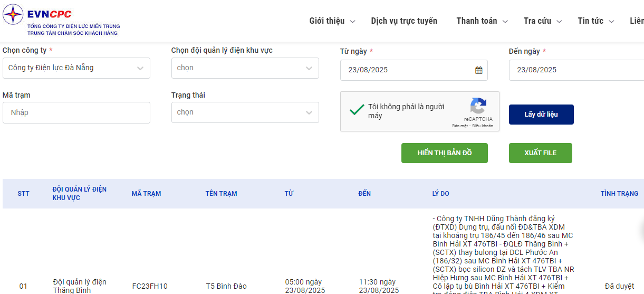Select Dịch vụ trực tuyến menu item
Viewport: 644px width, 294px height.
click(404, 21)
